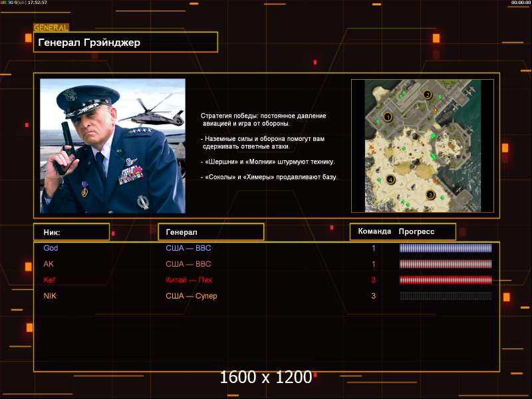This screenshot has height=399, width=532.
Task: Click the map preview thumbnail
Action: pos(422,146)
